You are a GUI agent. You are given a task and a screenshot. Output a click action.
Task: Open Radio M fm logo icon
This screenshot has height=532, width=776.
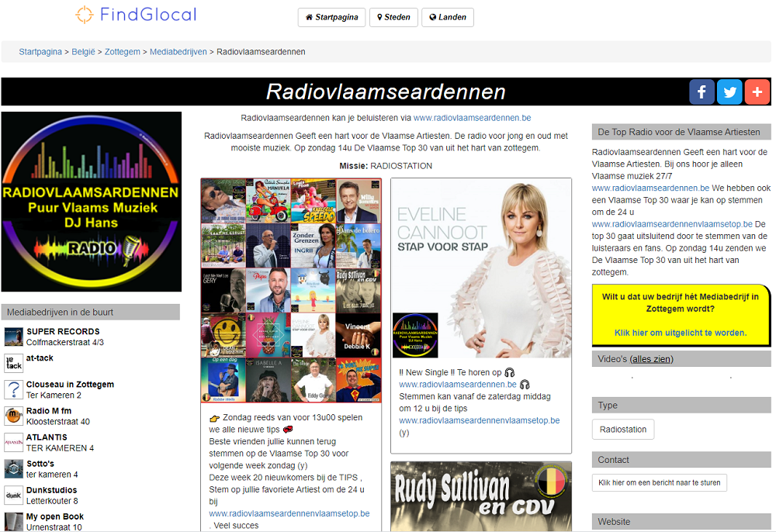[x=14, y=416]
